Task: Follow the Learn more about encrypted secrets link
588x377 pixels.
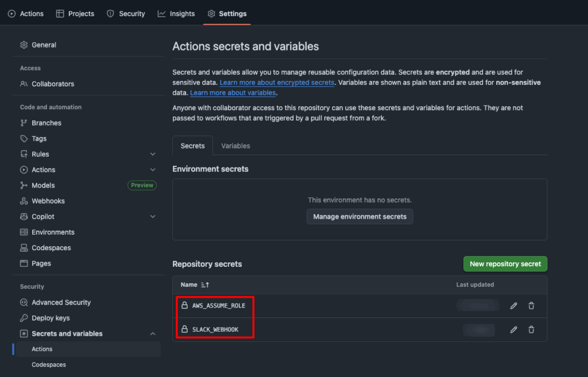Action: (x=277, y=83)
